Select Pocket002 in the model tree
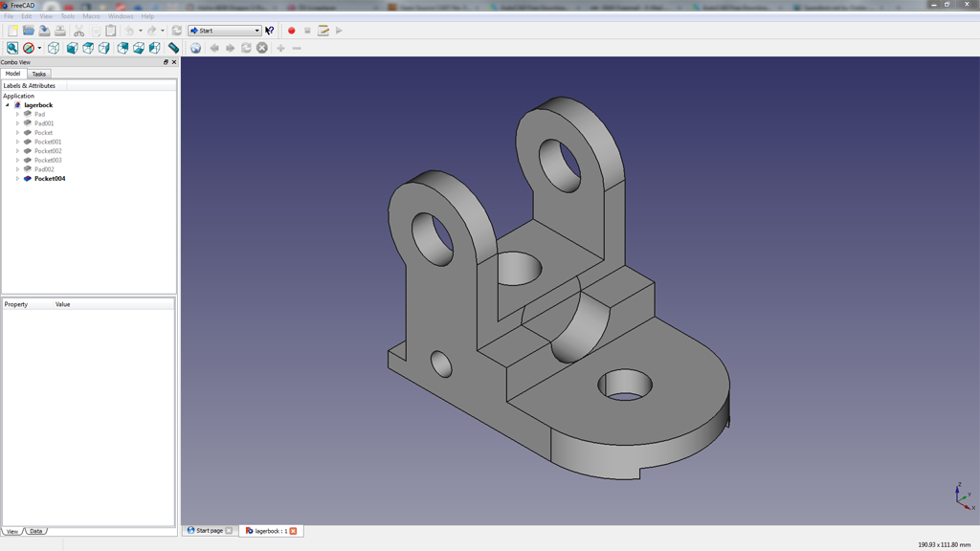 tap(48, 151)
